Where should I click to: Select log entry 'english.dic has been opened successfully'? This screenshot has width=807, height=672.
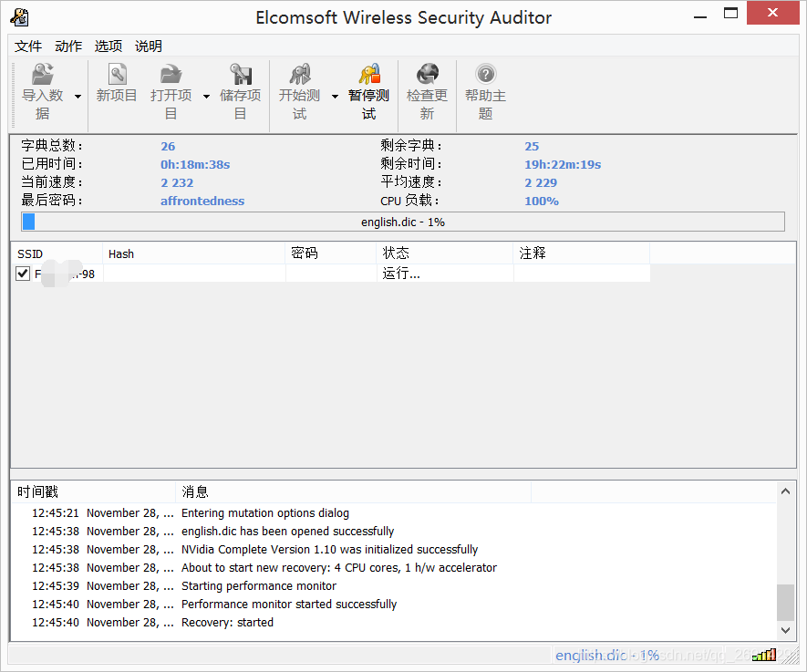click(x=288, y=531)
